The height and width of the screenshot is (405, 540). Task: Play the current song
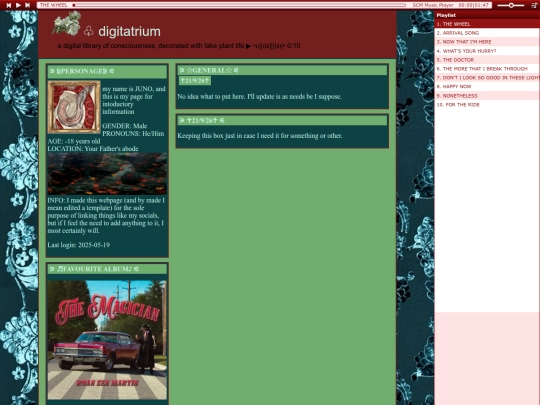[18, 5]
